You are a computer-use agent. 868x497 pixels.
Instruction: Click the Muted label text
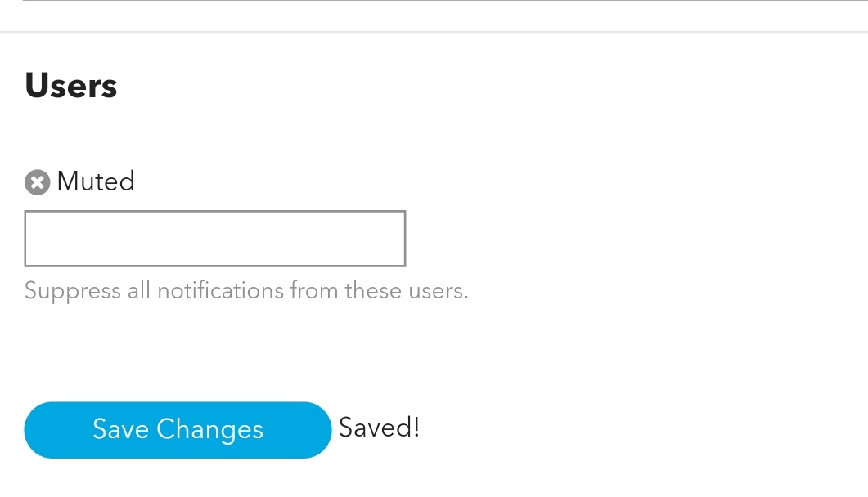tap(96, 181)
